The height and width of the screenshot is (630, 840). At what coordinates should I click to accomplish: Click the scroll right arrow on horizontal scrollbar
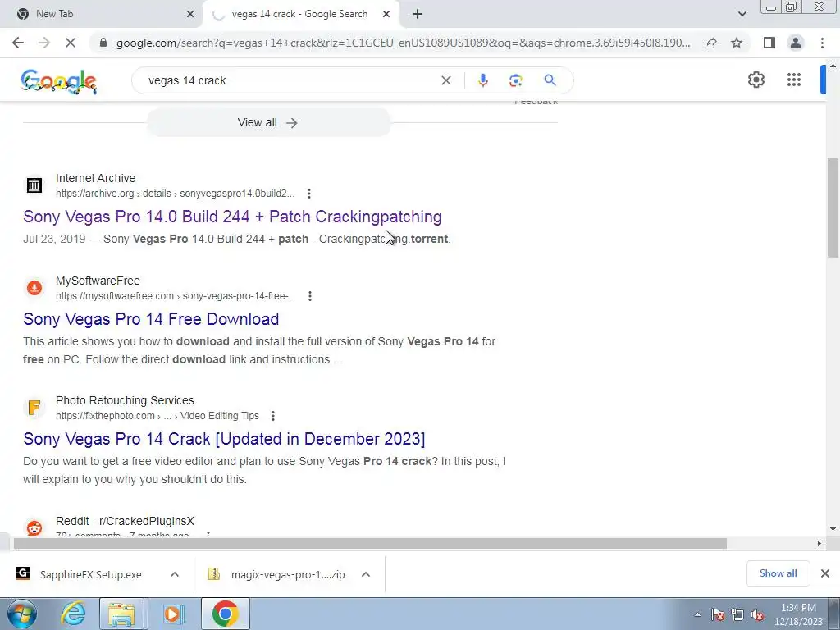pyautogui.click(x=819, y=544)
